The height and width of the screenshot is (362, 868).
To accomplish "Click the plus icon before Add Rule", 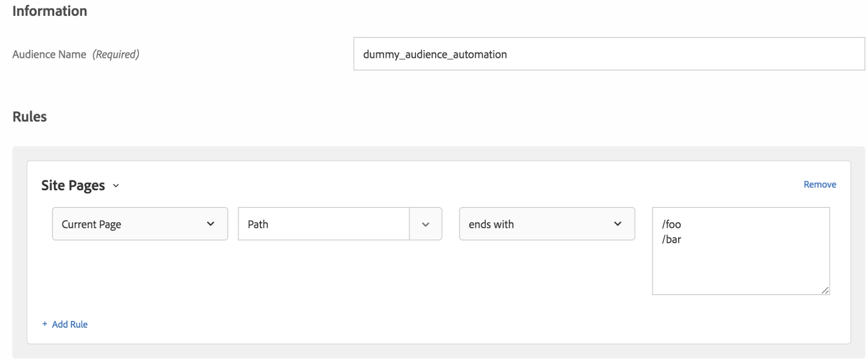I will pos(45,324).
